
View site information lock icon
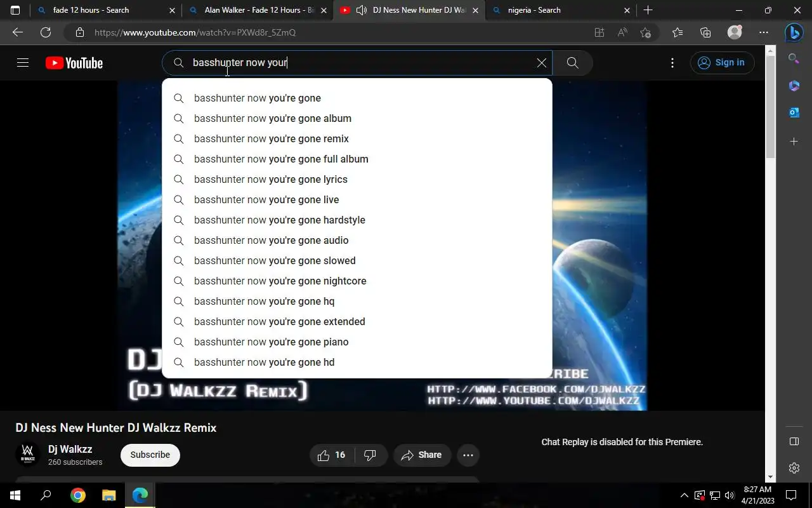pos(79,32)
